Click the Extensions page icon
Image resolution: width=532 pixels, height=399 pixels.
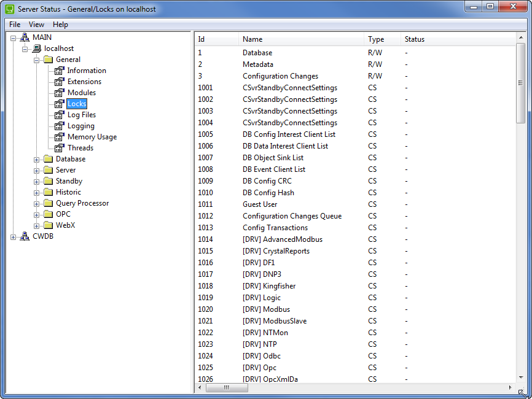[x=60, y=82]
